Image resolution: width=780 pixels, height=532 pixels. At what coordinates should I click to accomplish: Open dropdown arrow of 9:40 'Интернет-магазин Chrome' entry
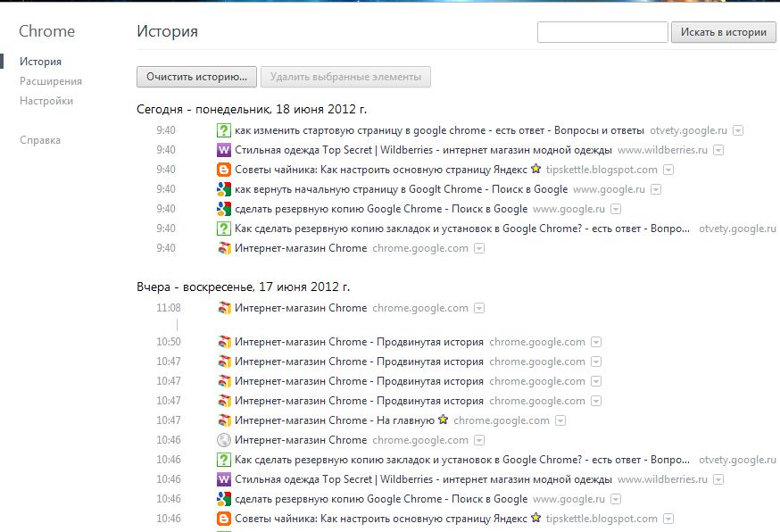click(479, 248)
